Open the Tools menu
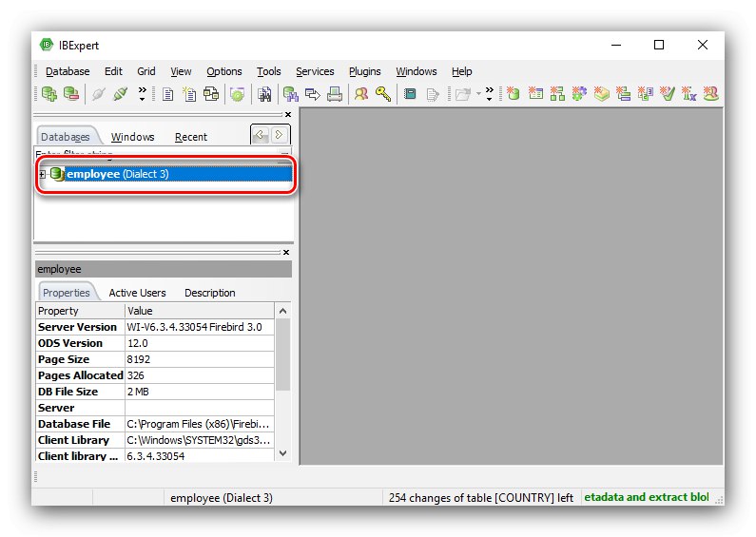This screenshot has height=537, width=756. pyautogui.click(x=268, y=71)
